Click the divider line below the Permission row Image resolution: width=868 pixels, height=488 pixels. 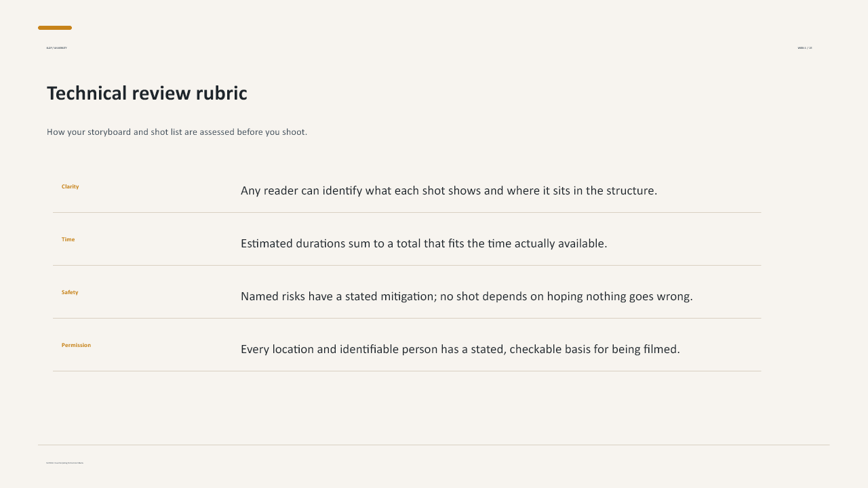(407, 371)
